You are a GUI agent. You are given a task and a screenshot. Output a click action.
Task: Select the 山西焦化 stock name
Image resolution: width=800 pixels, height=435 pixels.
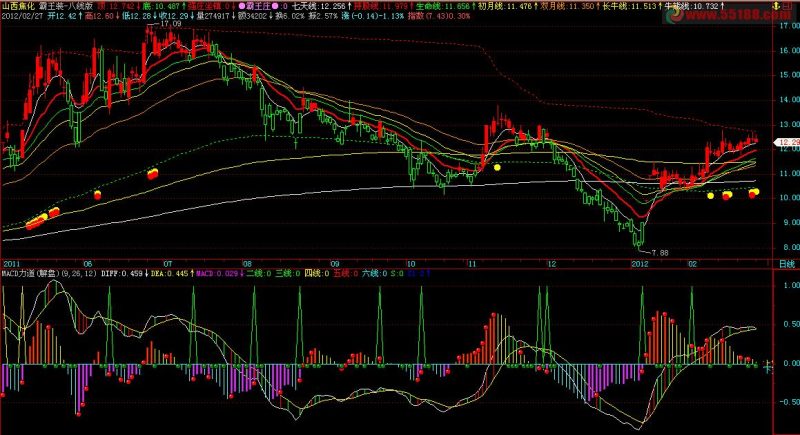pos(18,6)
